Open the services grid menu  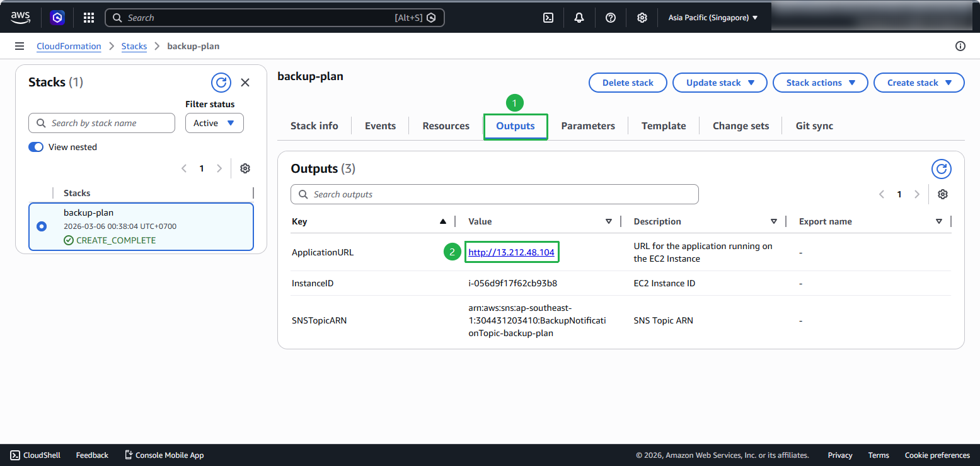(89, 18)
